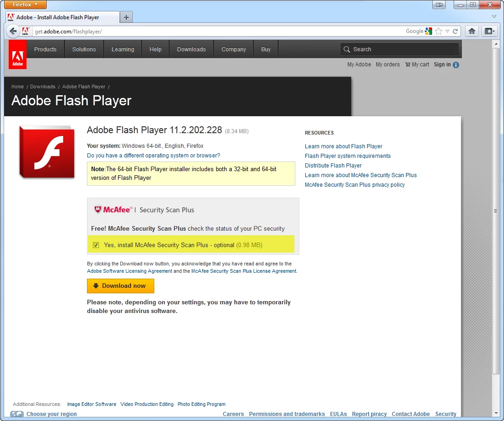
Task: Open the Solutions menu
Action: click(x=84, y=49)
